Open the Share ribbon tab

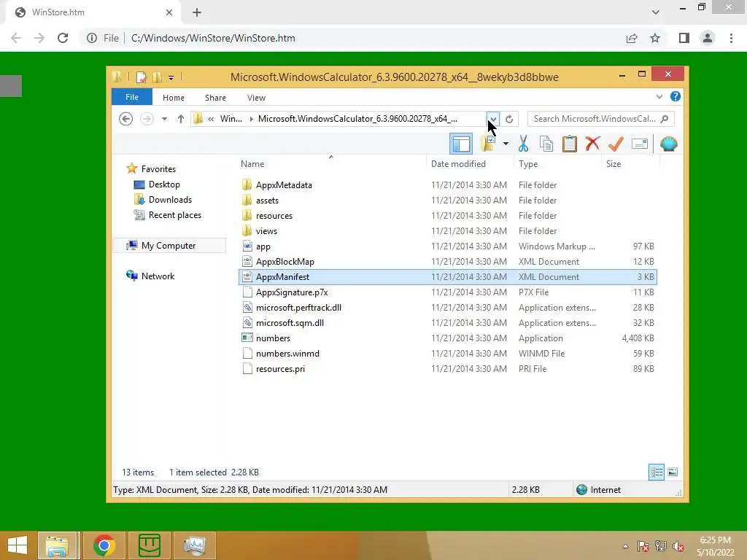click(215, 98)
